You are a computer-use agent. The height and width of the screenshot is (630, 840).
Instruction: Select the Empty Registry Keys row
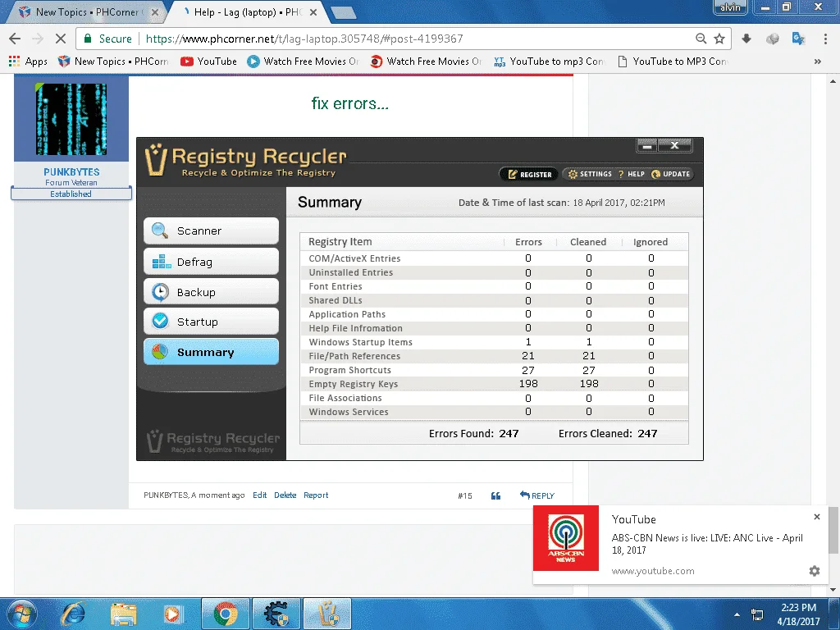(x=494, y=384)
